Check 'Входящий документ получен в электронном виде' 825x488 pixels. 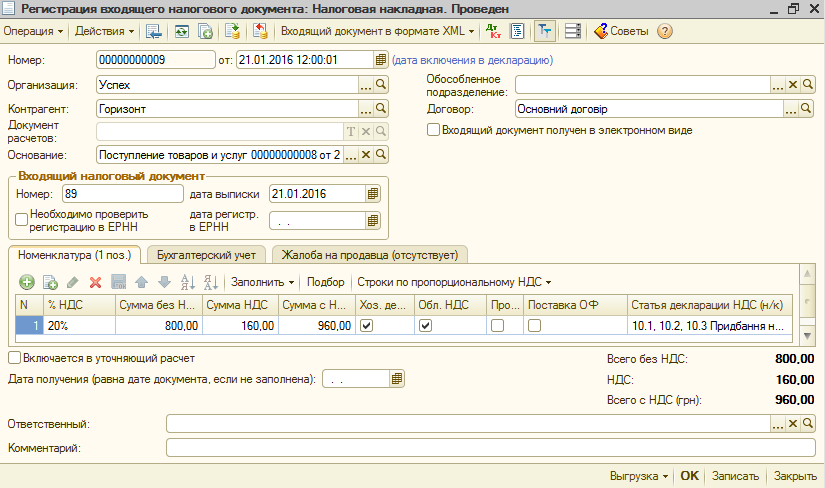point(433,130)
